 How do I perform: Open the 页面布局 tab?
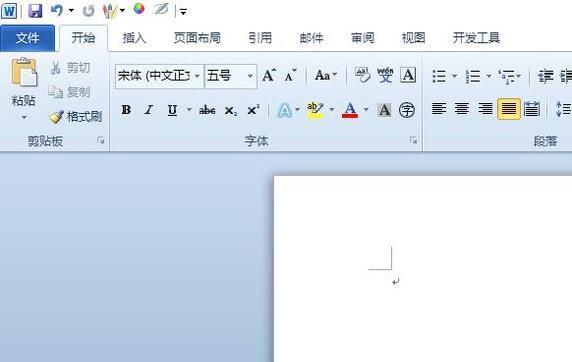(197, 38)
